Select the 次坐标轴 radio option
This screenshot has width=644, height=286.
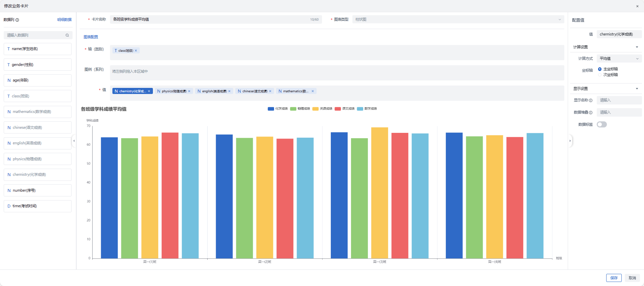[600, 75]
